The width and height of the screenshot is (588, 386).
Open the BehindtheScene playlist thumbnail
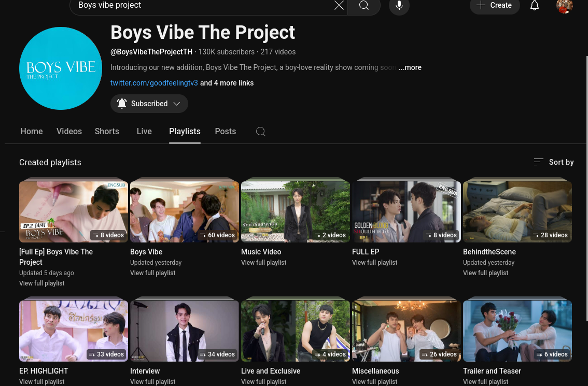pyautogui.click(x=517, y=212)
